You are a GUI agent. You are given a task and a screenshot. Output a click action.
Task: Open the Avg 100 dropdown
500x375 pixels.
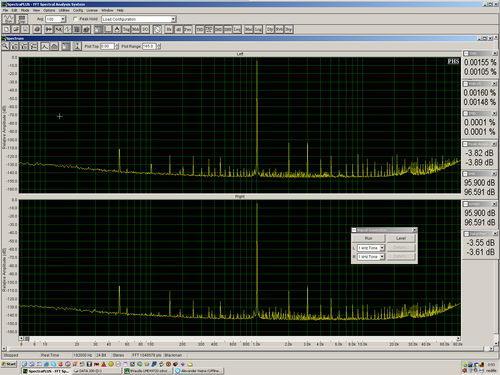coord(63,19)
